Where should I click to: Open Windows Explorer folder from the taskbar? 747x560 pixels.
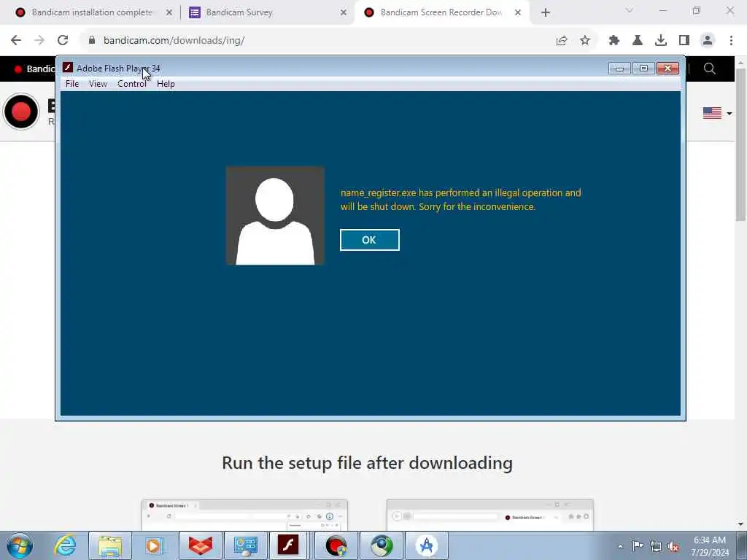click(x=110, y=545)
